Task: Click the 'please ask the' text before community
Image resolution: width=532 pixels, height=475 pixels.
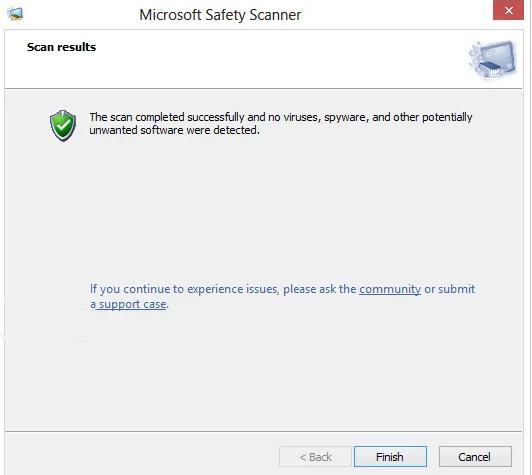Action: (320, 289)
